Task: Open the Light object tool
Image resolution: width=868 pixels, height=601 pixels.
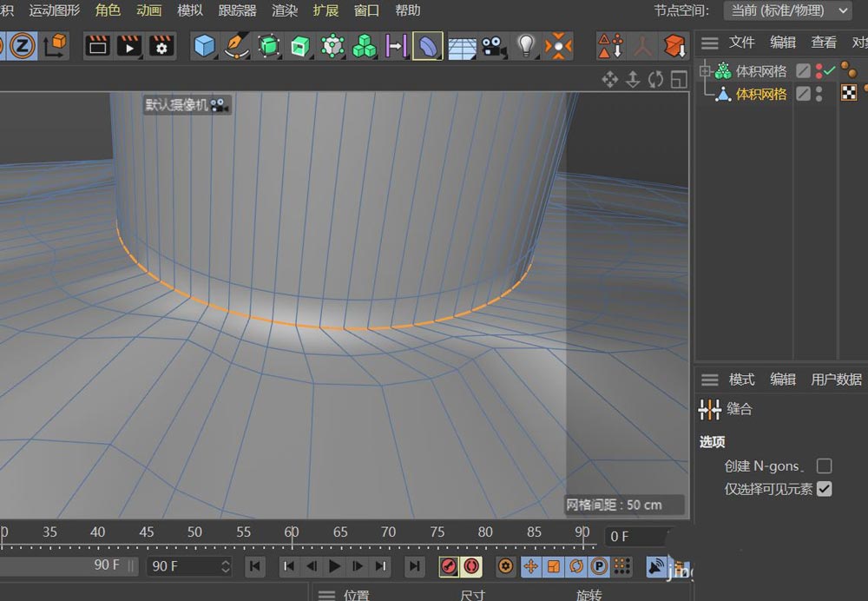Action: [x=525, y=45]
